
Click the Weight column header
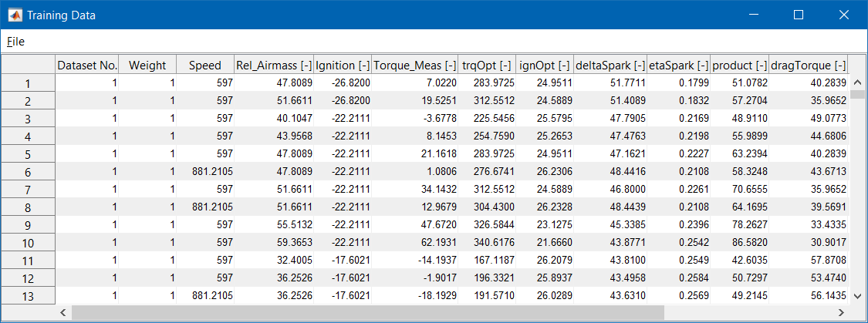tap(147, 66)
